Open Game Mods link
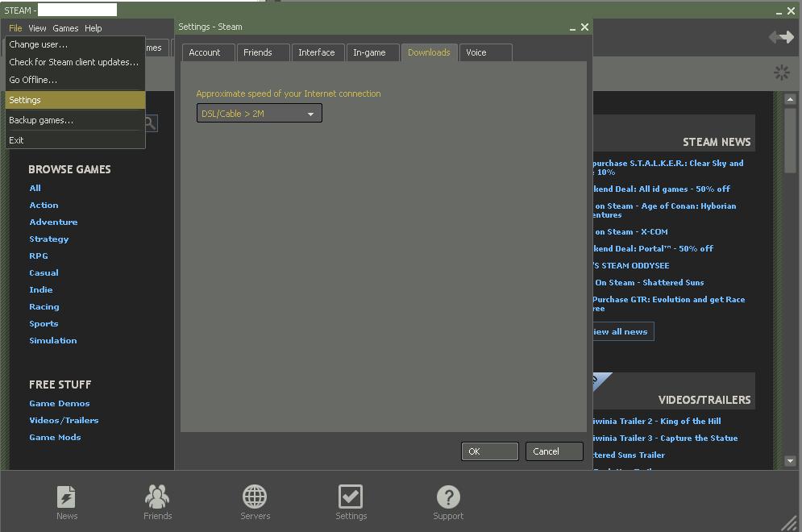Image resolution: width=802 pixels, height=532 pixels. coord(56,437)
